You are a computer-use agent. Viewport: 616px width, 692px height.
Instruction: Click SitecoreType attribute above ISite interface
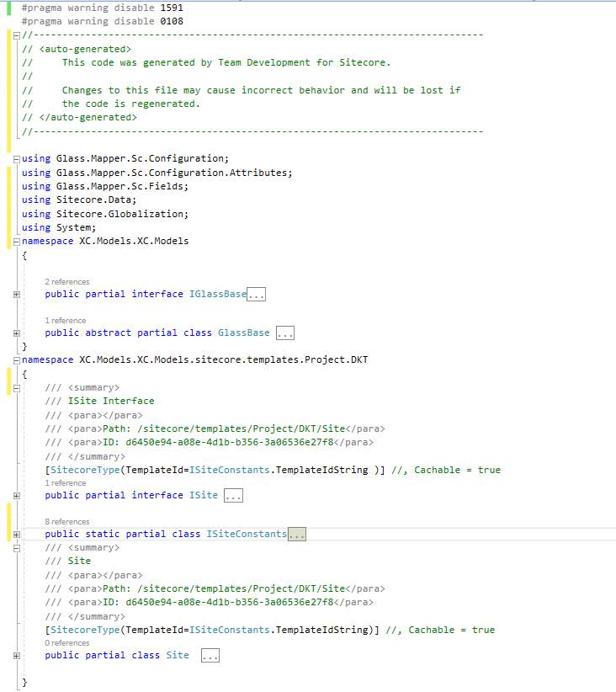click(x=85, y=470)
